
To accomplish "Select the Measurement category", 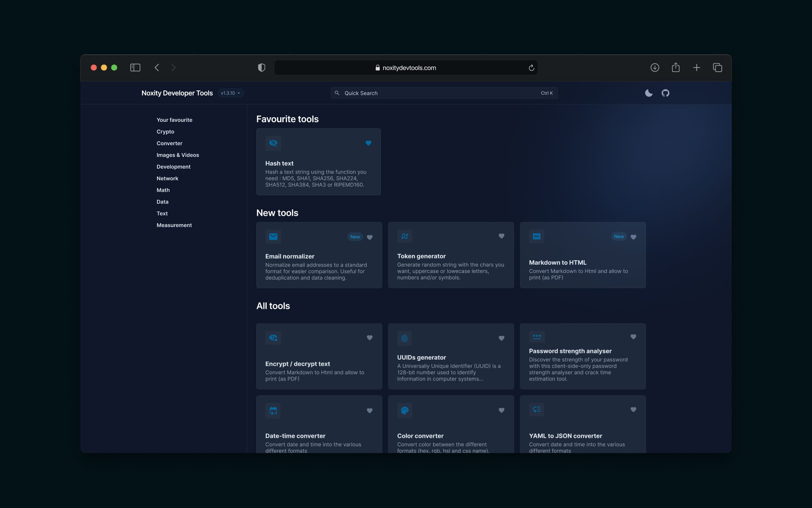I will (174, 225).
